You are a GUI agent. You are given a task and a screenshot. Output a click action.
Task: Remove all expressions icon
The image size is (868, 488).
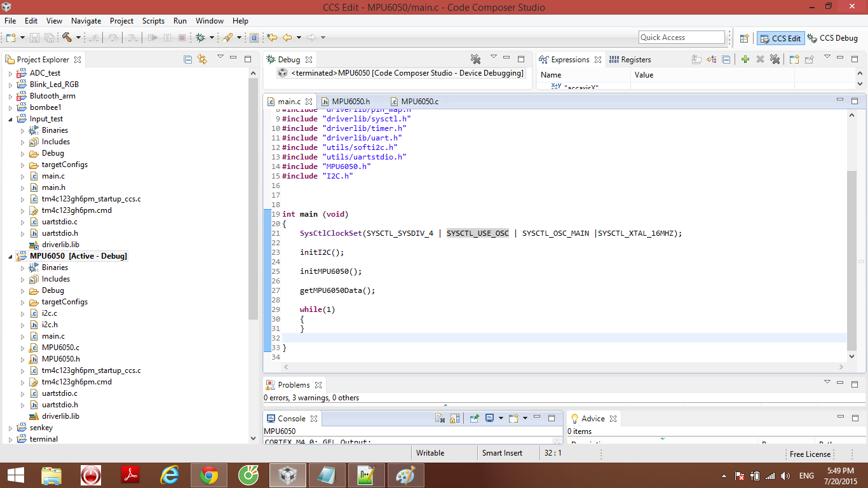tap(775, 59)
